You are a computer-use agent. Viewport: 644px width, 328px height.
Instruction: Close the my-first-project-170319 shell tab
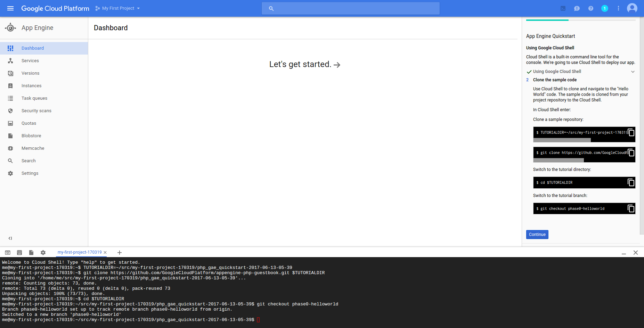click(105, 253)
